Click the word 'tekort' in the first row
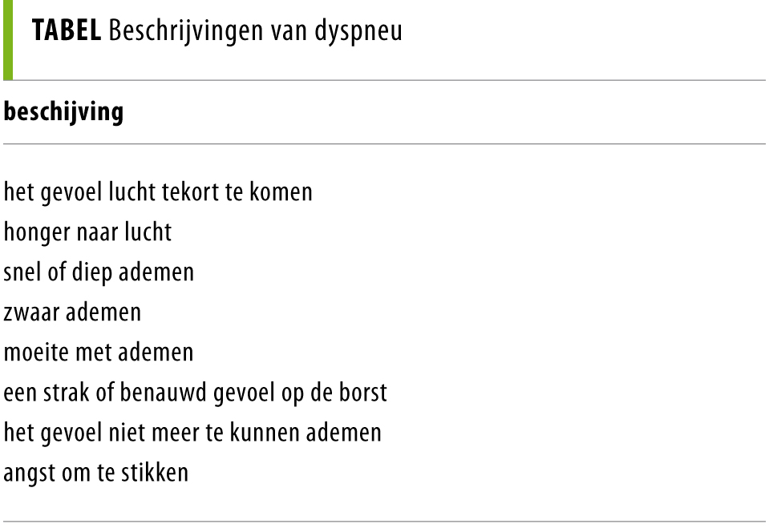This screenshot has width=769, height=532. pyautogui.click(x=200, y=193)
